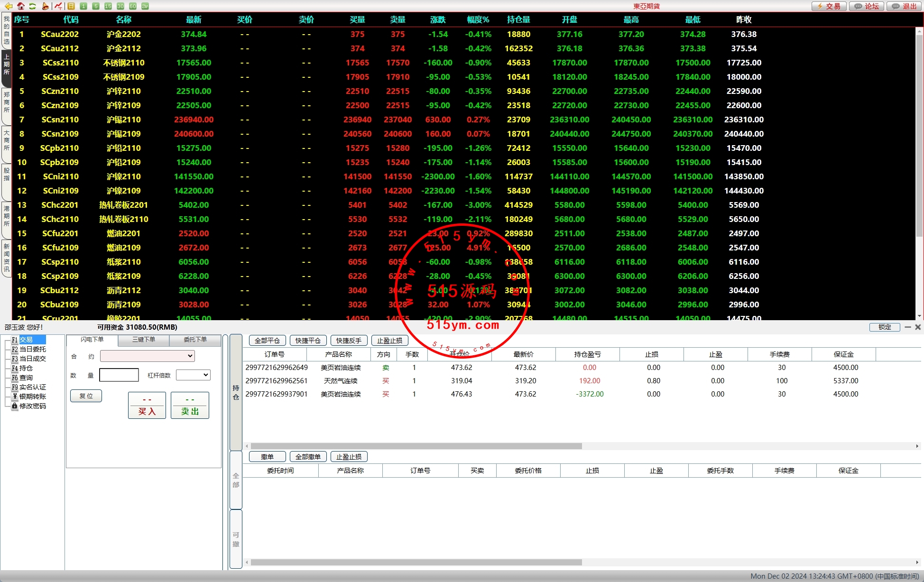The width and height of the screenshot is (924, 582).
Task: Click the alert bell icon
Action: tap(45, 6)
